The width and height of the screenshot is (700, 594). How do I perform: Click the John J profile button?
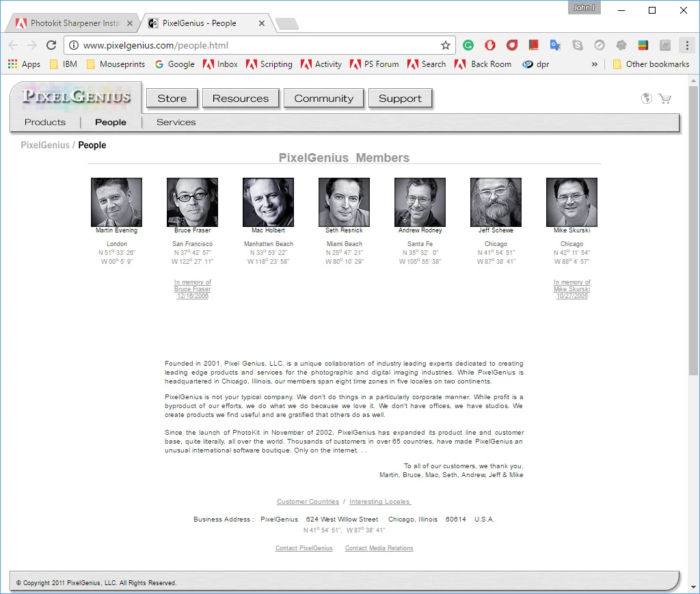coord(584,8)
